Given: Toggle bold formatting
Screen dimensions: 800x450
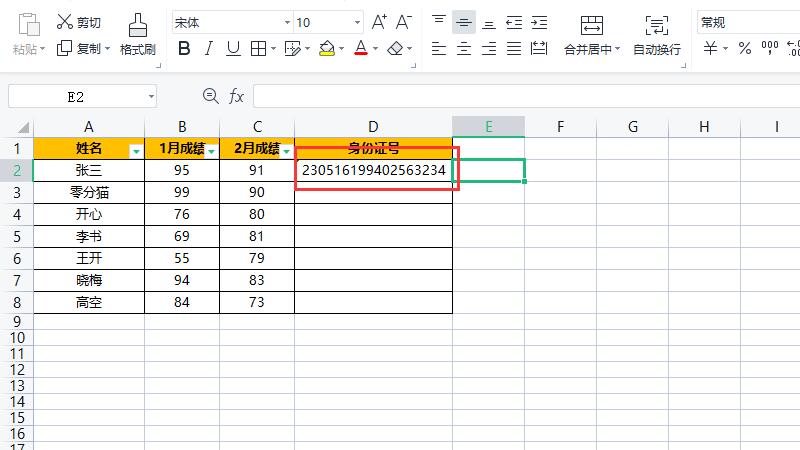Looking at the screenshot, I should (x=184, y=48).
